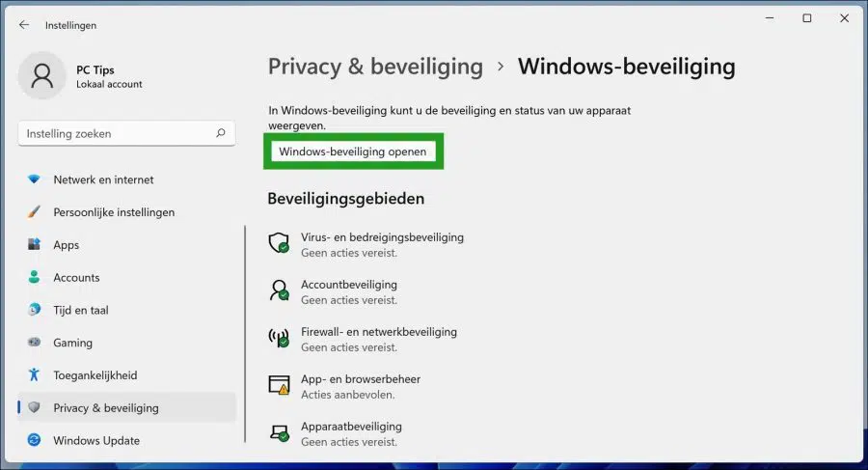Open Persoonlijke instellingen section

coord(126,211)
